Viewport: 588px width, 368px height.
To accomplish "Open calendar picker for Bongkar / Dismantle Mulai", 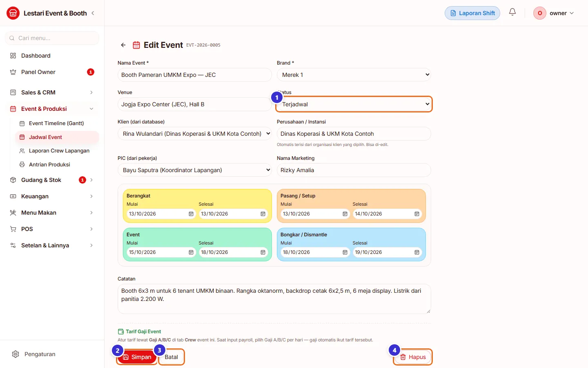I will coord(345,252).
